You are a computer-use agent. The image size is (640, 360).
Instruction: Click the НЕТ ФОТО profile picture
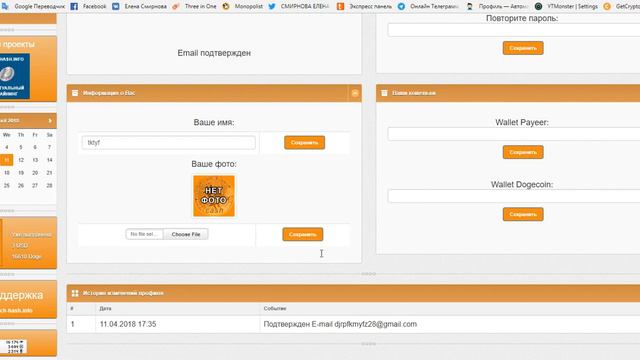pyautogui.click(x=214, y=196)
